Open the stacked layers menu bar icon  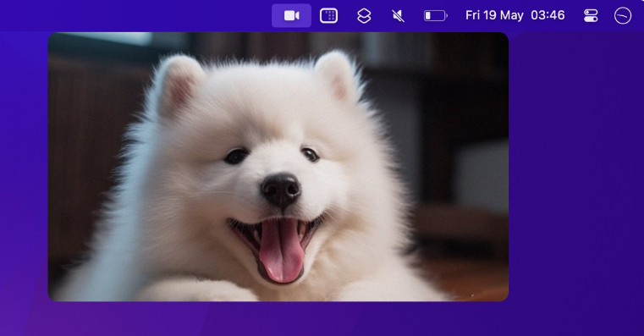point(364,16)
